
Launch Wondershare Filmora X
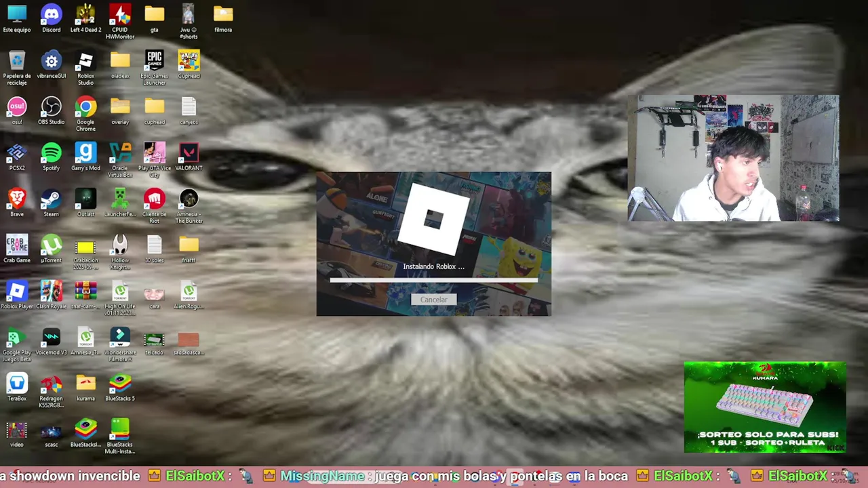pyautogui.click(x=120, y=344)
